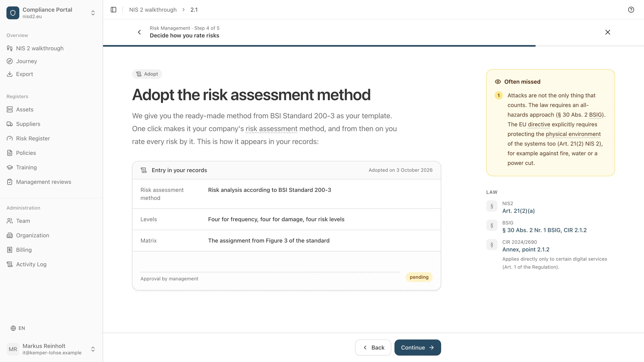This screenshot has width=644, height=362.
Task: Click Continue to proceed
Action: (x=418, y=348)
